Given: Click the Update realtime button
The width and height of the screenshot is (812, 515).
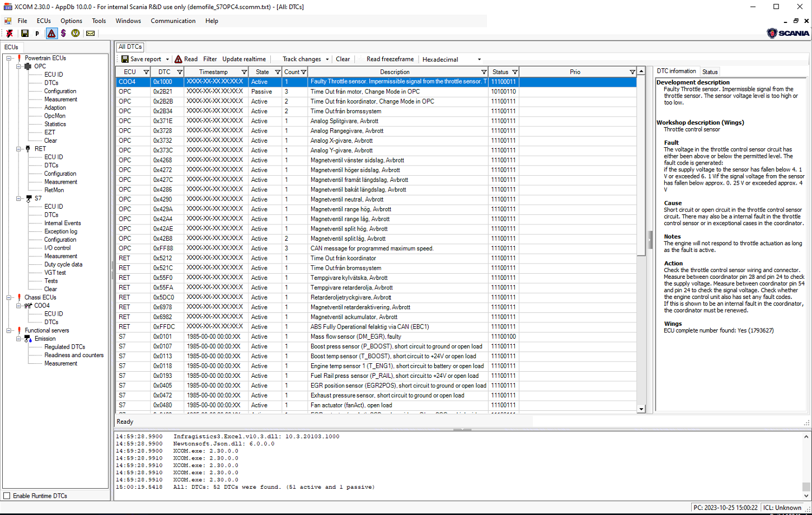Looking at the screenshot, I should click(244, 59).
